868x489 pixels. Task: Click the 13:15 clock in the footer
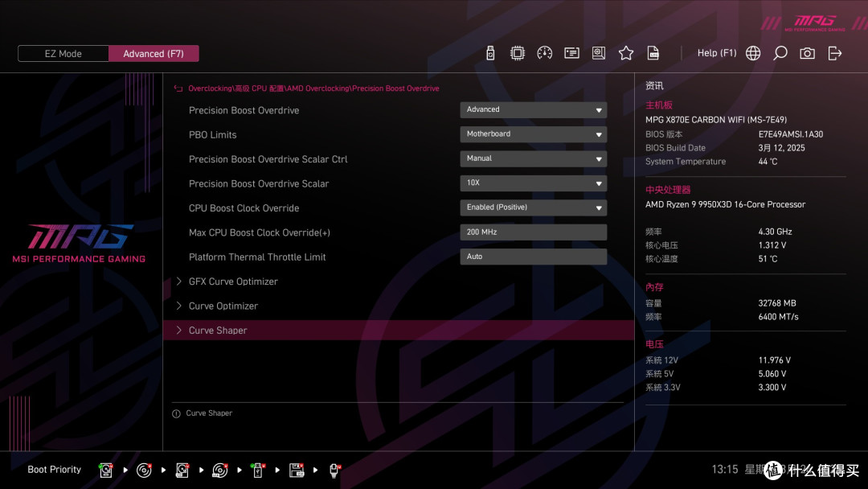point(725,470)
